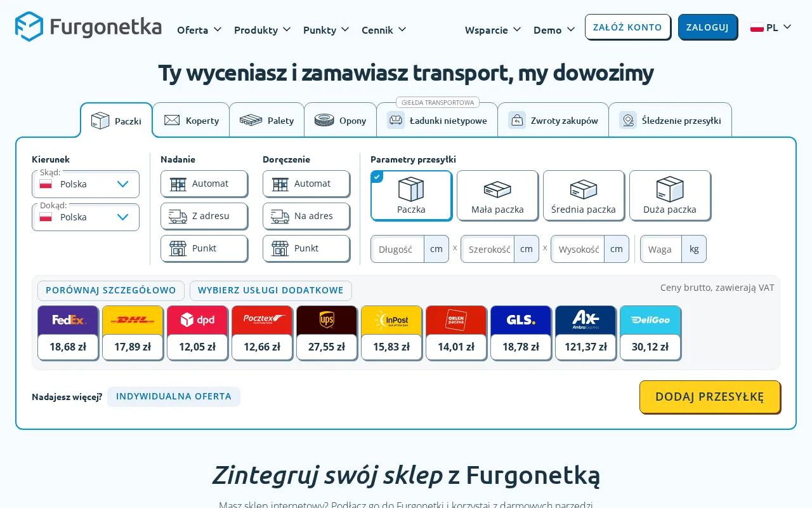
Task: Select the Ambro Express courier tile
Action: (586, 333)
